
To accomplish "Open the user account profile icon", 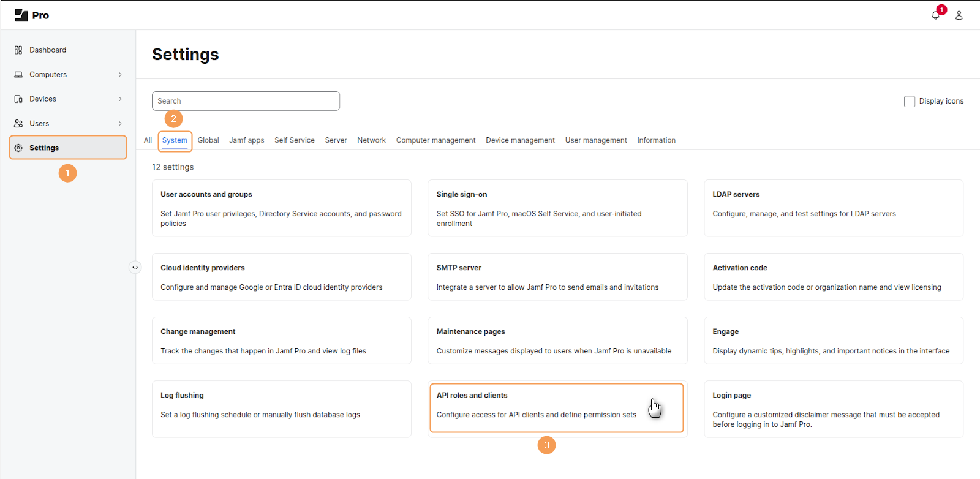I will pyautogui.click(x=959, y=15).
